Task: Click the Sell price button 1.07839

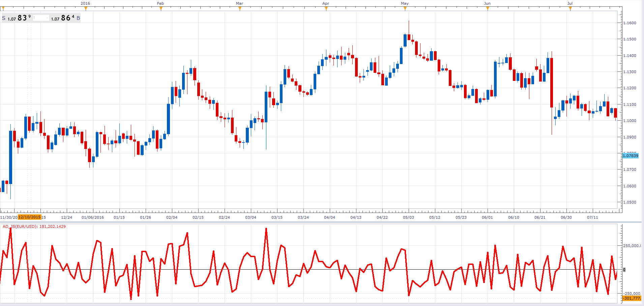Action: (16, 18)
